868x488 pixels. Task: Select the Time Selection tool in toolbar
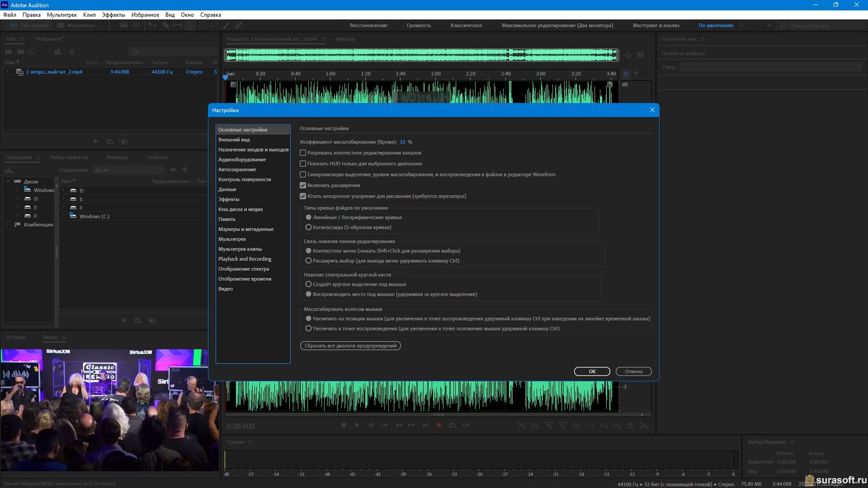click(x=190, y=25)
